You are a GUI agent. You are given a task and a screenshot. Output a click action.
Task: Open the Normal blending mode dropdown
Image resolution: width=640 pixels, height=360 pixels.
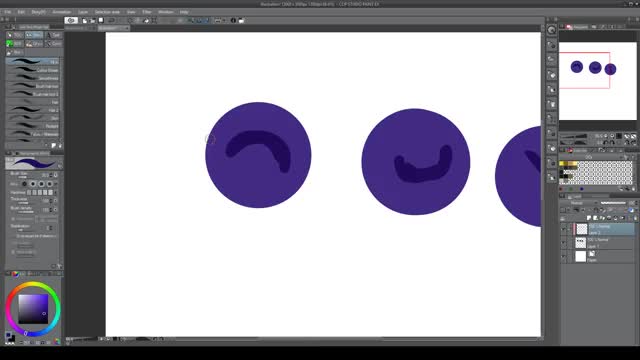[579, 203]
